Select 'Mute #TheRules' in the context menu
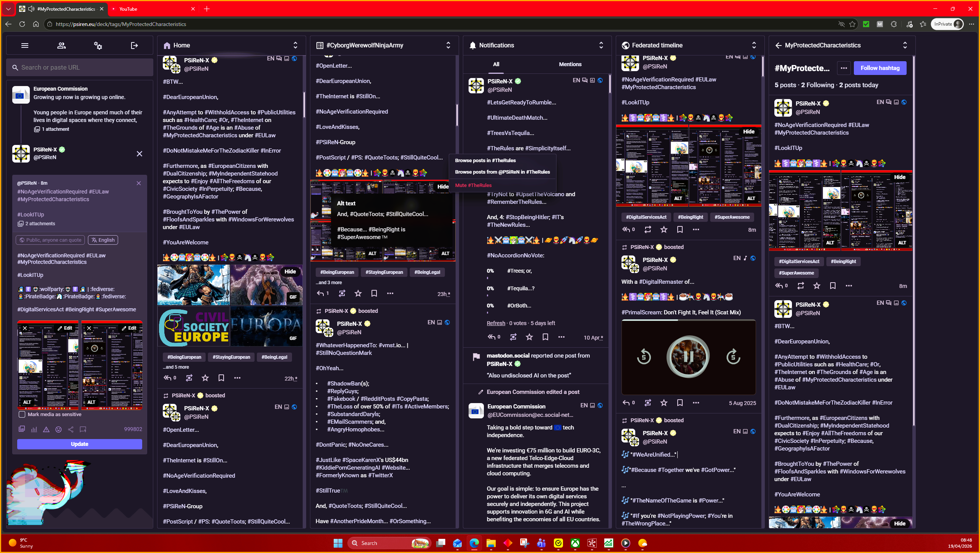 pos(474,185)
